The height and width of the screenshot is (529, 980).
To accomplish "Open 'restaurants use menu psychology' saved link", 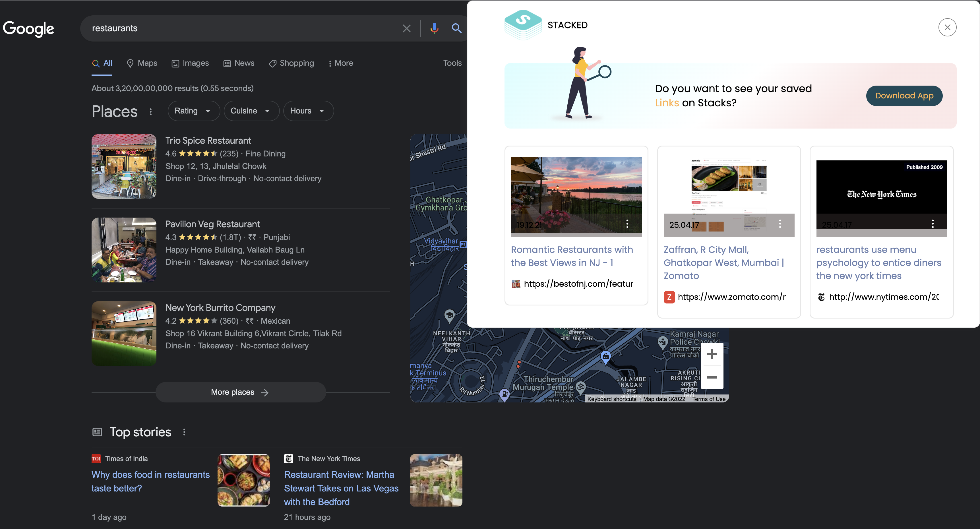I will tap(878, 263).
